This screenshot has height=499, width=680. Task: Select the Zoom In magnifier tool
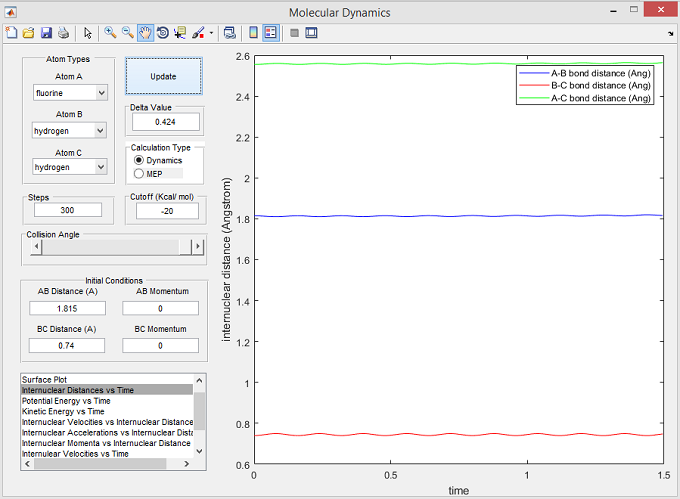110,32
